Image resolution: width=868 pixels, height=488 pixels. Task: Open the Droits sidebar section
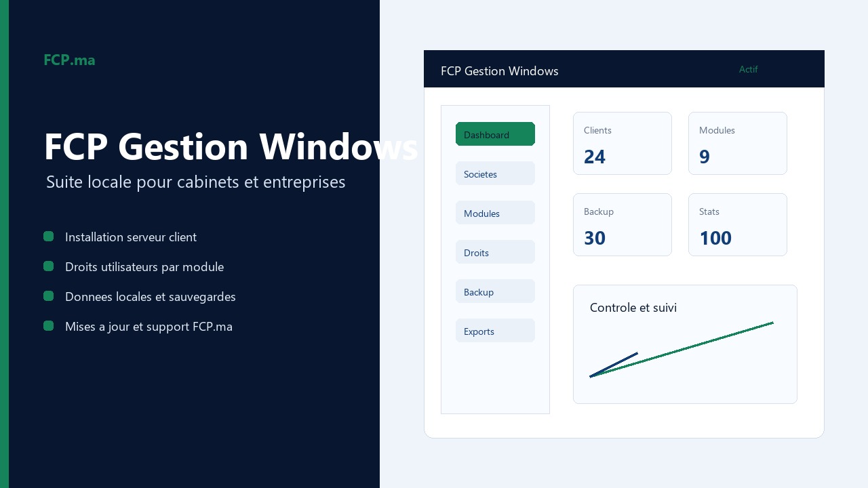tap(495, 252)
